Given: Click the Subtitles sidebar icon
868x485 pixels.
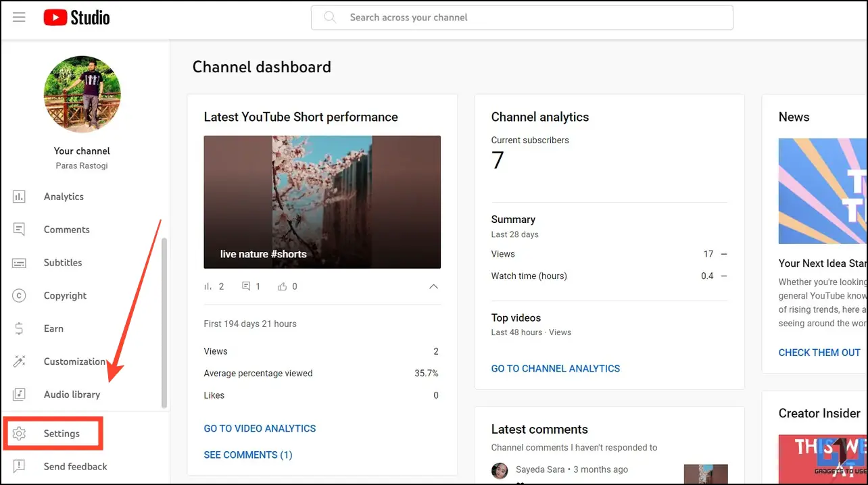Looking at the screenshot, I should click(x=19, y=263).
